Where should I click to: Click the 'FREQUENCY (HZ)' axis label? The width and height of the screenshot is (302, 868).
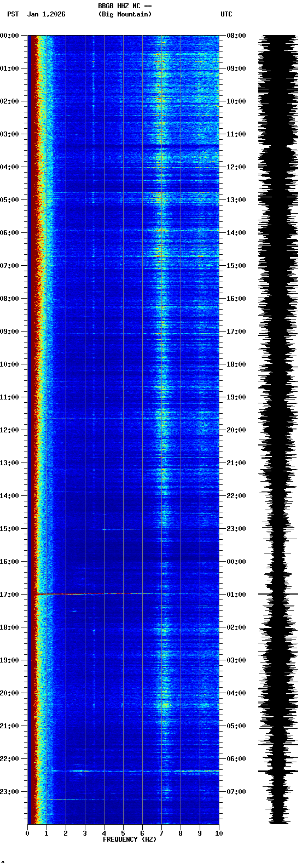tap(130, 840)
